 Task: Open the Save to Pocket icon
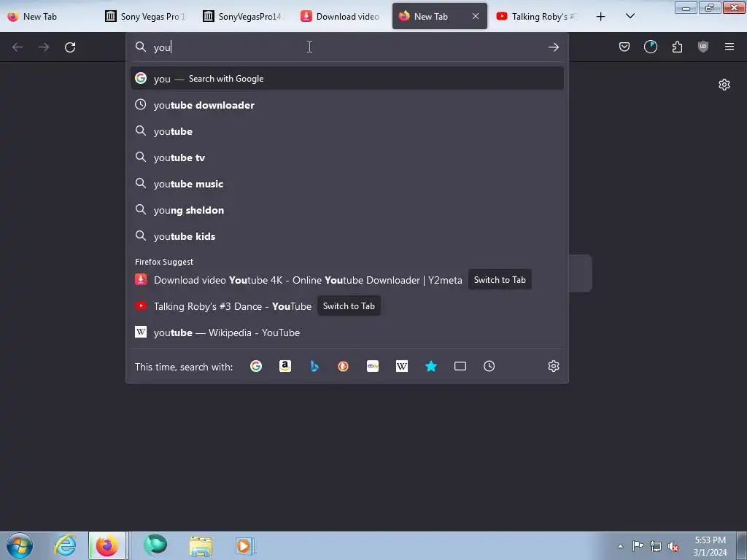tap(624, 47)
